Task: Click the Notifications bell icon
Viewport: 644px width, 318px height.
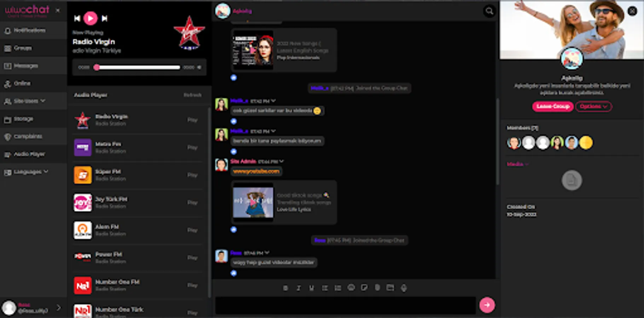Action: tap(7, 31)
